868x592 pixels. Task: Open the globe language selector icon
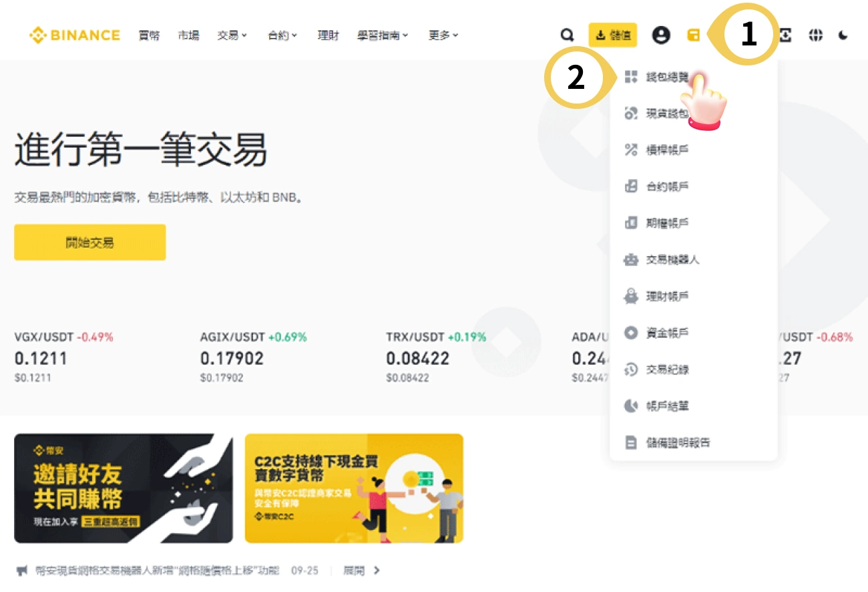pos(816,35)
